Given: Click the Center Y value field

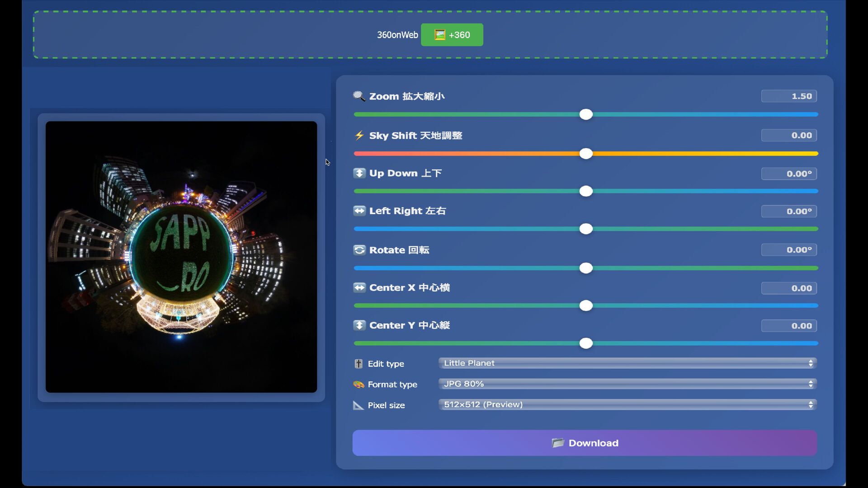Looking at the screenshot, I should pyautogui.click(x=789, y=326).
